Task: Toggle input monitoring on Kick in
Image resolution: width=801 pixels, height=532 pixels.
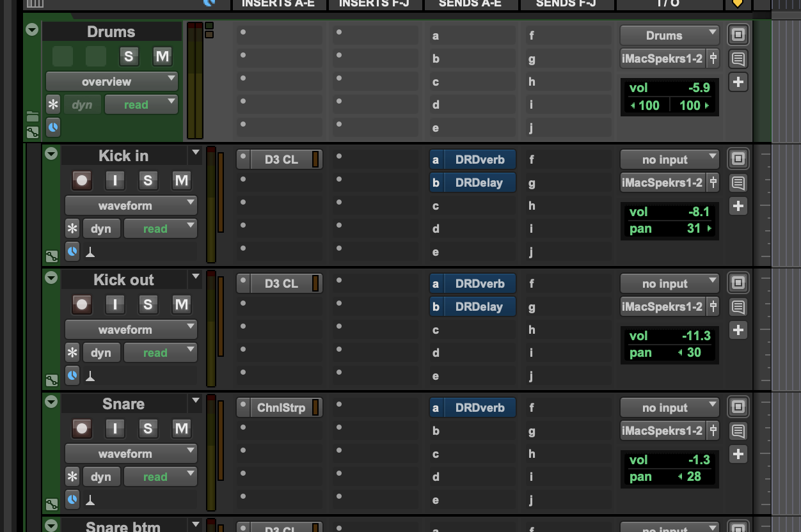Action: (115, 180)
